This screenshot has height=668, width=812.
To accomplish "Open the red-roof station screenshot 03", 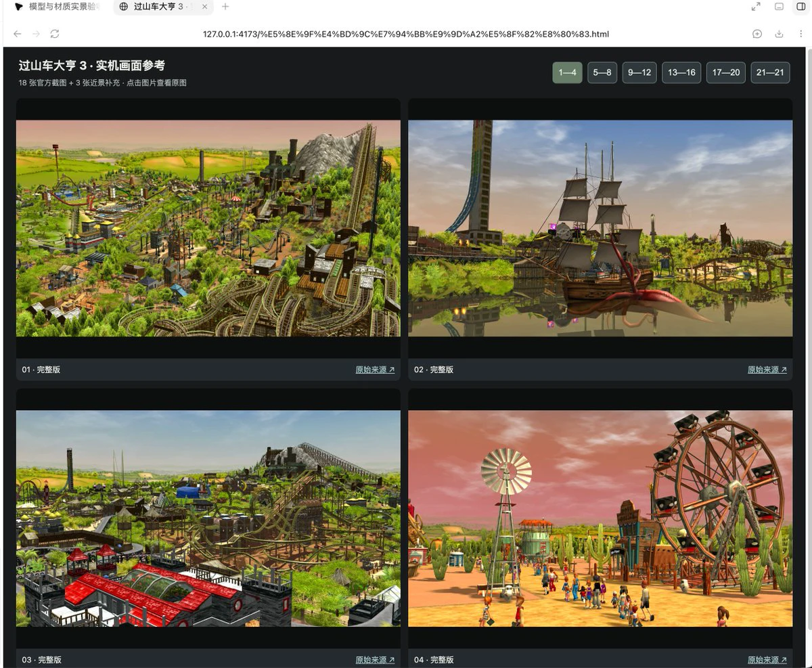I will (208, 518).
